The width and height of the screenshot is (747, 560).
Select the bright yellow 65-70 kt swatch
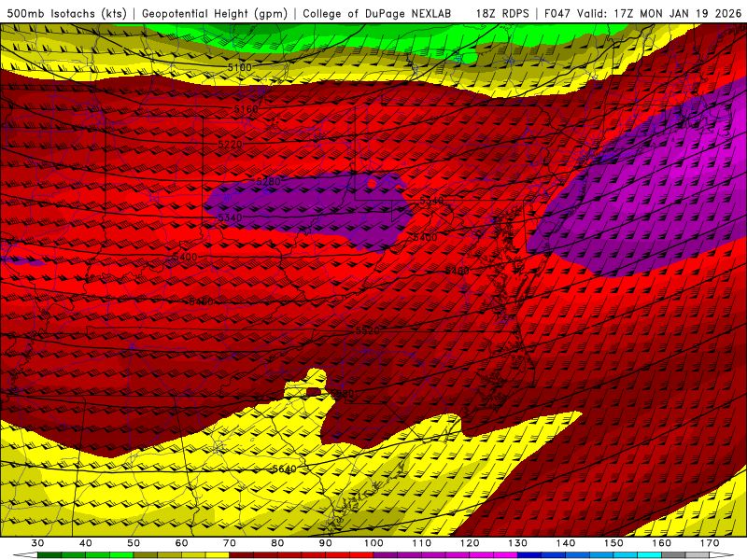point(218,555)
